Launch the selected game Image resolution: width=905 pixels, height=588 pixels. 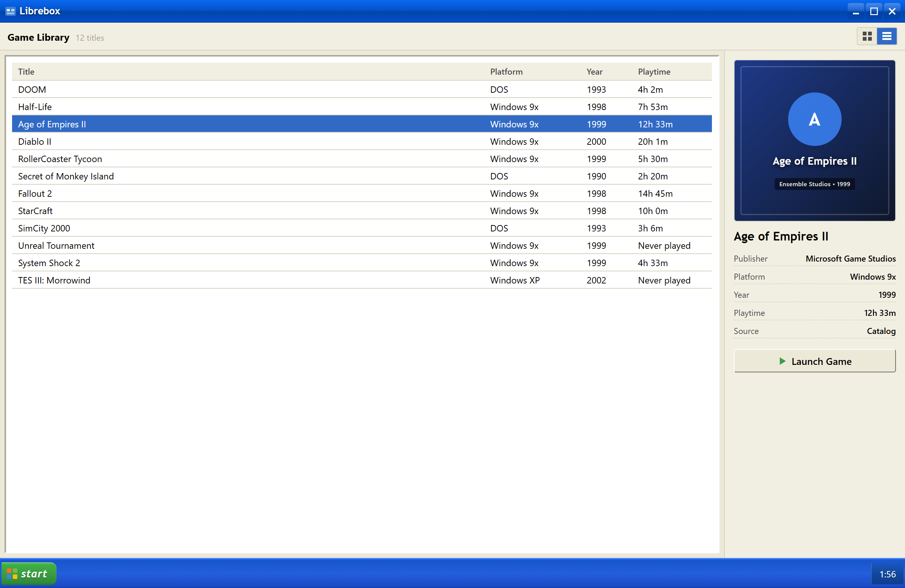pos(814,361)
